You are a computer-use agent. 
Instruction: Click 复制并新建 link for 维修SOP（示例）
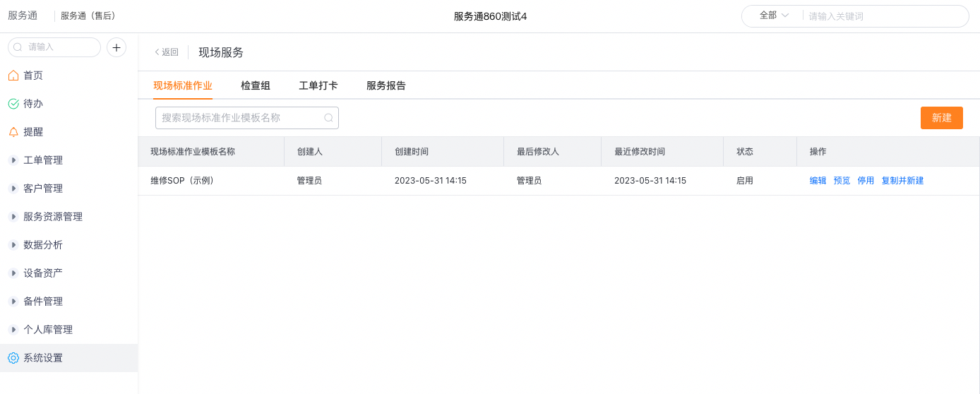pyautogui.click(x=903, y=181)
